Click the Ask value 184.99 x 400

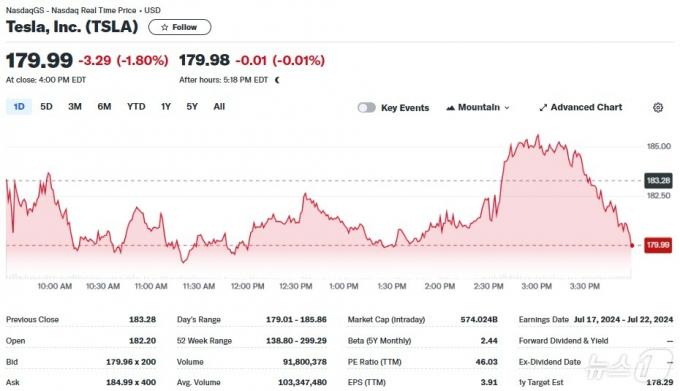[x=131, y=382]
